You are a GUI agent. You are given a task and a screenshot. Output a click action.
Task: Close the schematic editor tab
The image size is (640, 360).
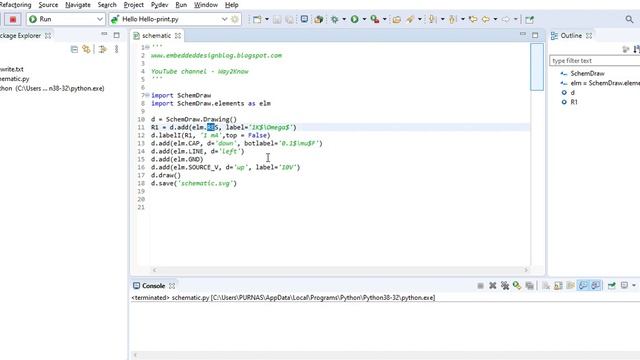[178, 36]
